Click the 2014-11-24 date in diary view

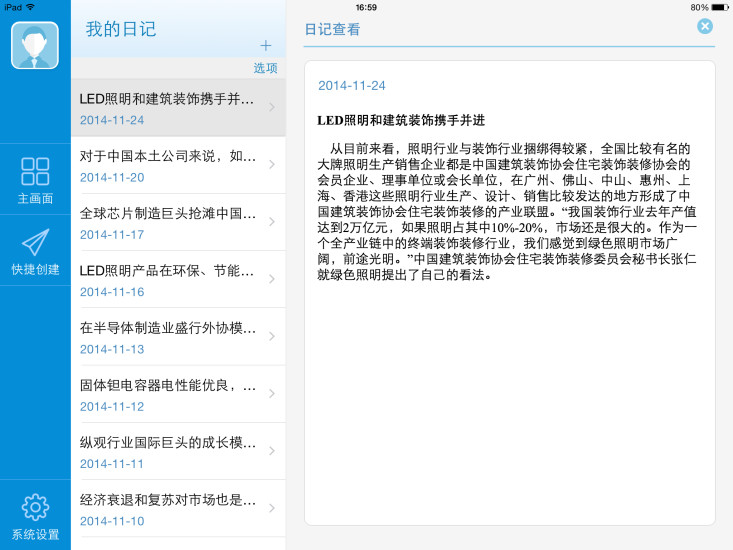tap(351, 86)
